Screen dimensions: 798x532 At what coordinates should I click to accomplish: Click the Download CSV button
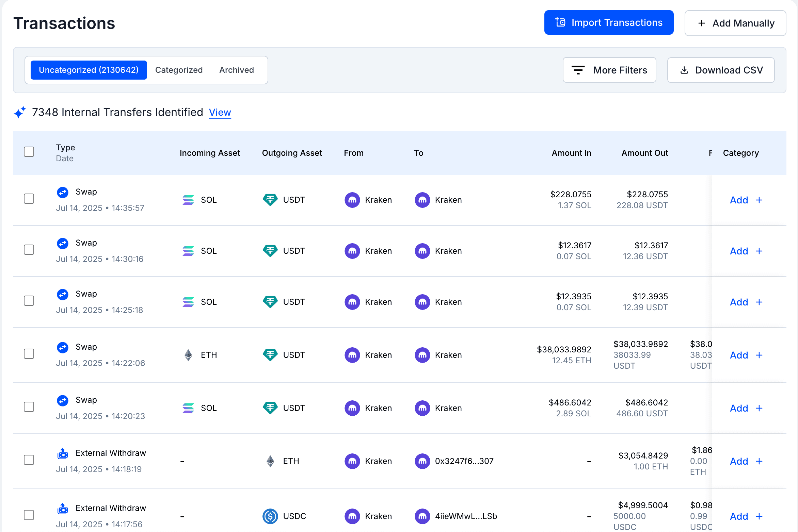click(721, 70)
